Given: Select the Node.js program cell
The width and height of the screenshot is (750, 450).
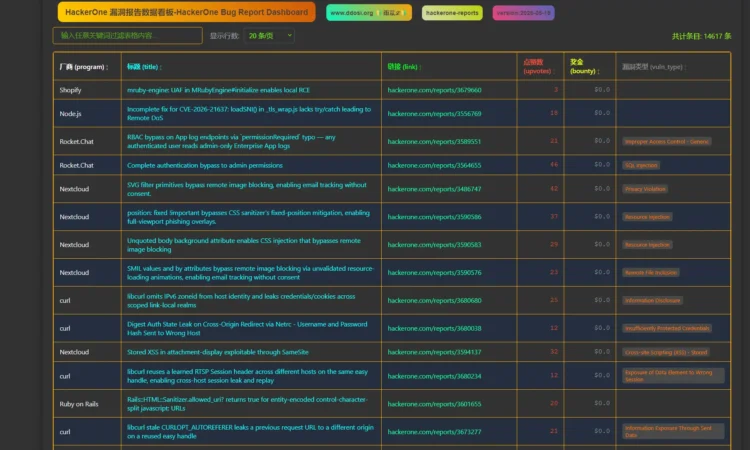Looking at the screenshot, I should 88,113.
